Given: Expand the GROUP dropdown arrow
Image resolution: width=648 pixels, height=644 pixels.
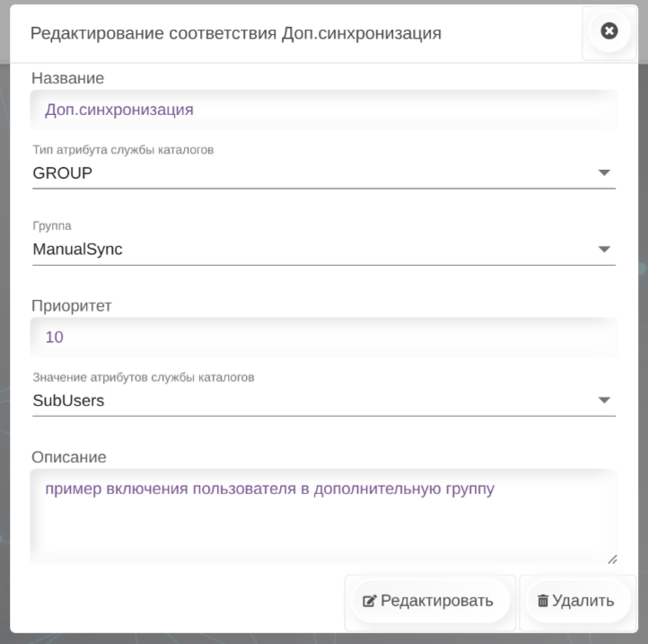Looking at the screenshot, I should (604, 172).
